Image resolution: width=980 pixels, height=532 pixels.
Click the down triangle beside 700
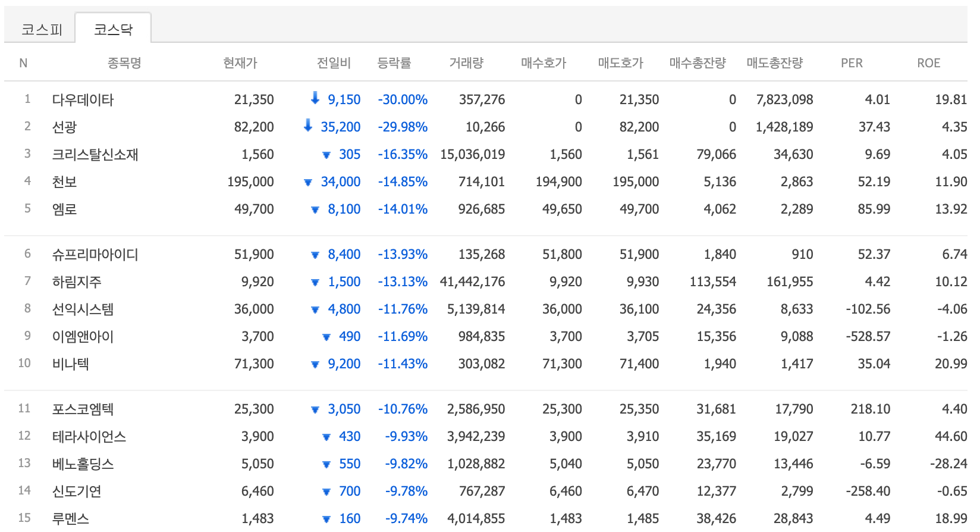tap(326, 492)
